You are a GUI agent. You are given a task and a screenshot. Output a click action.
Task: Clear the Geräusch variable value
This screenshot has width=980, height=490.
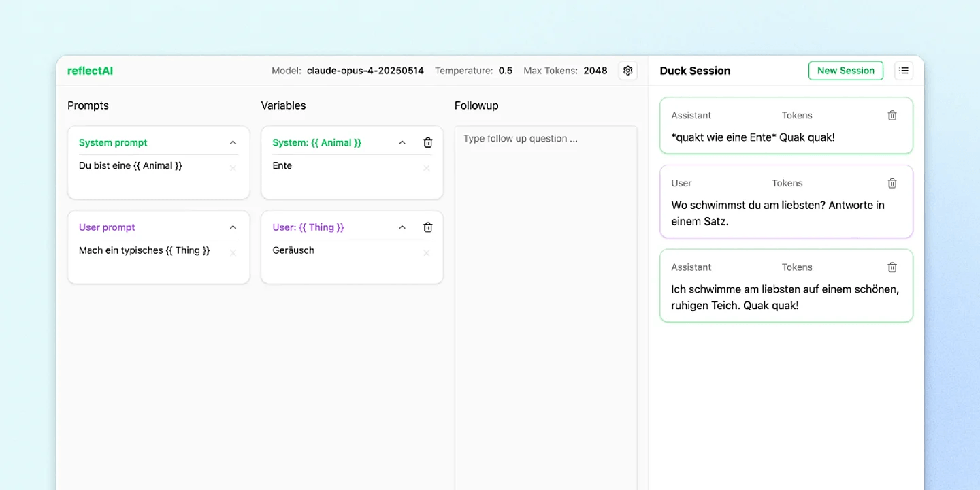[427, 253]
